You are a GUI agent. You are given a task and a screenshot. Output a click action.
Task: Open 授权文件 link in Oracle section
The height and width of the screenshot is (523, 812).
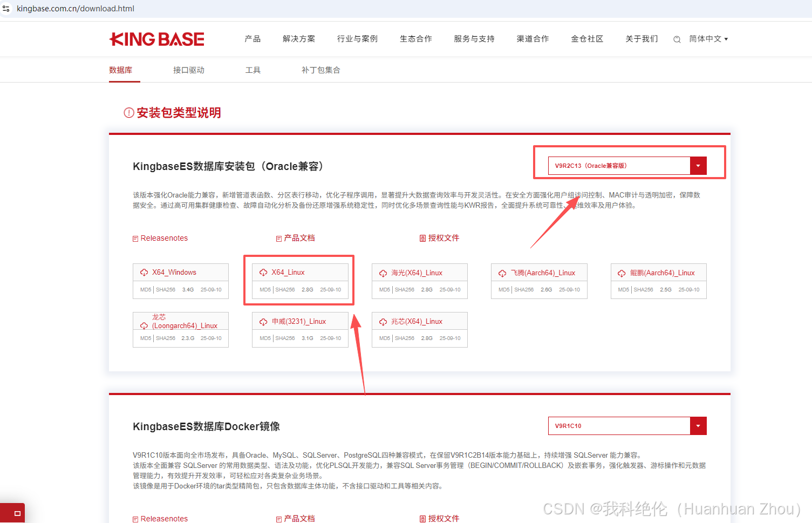pos(443,238)
